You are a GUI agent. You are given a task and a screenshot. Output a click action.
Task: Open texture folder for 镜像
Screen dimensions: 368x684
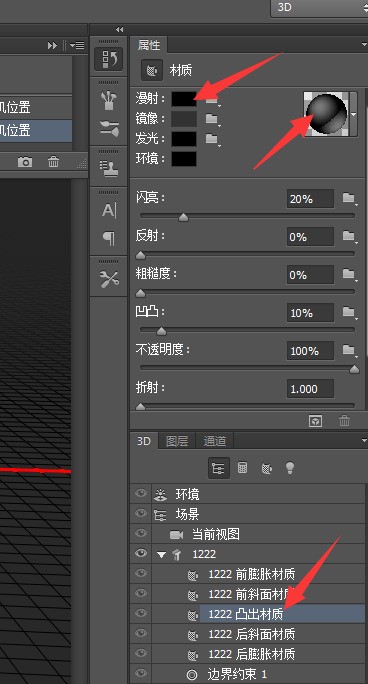click(212, 119)
